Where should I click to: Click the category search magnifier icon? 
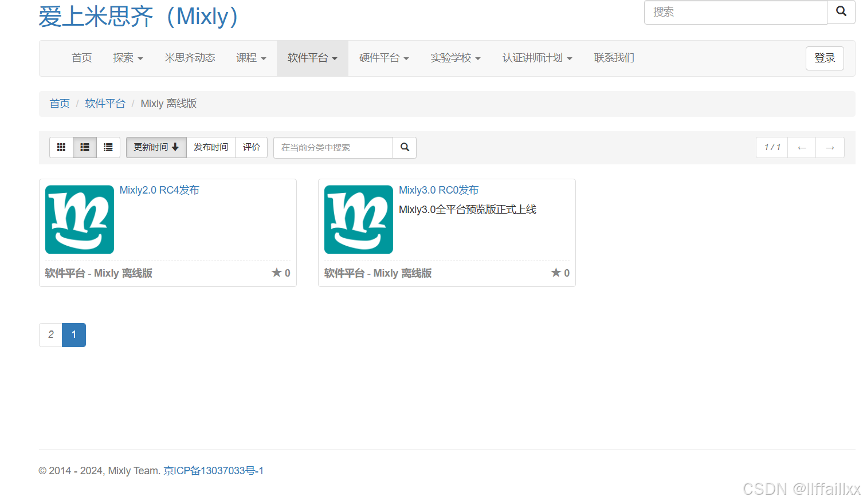click(x=404, y=147)
